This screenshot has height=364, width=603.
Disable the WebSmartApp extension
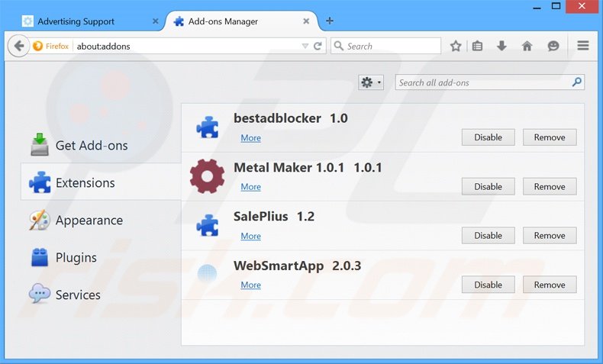[x=488, y=285]
